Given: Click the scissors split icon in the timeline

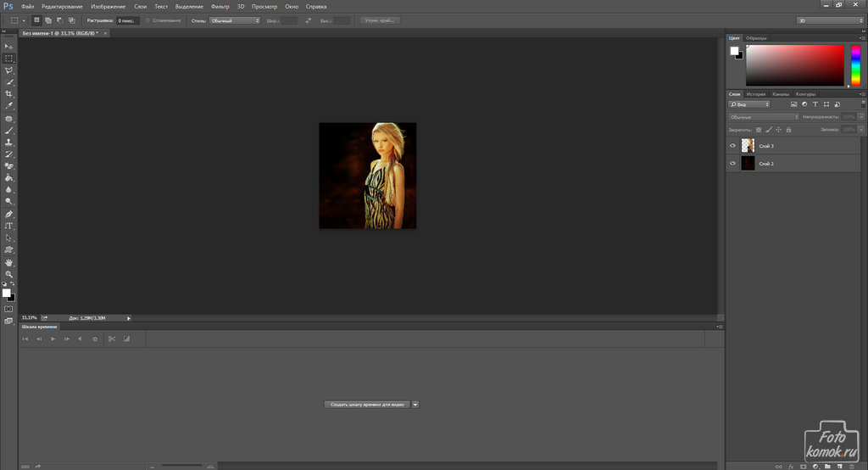Looking at the screenshot, I should pyautogui.click(x=111, y=339).
